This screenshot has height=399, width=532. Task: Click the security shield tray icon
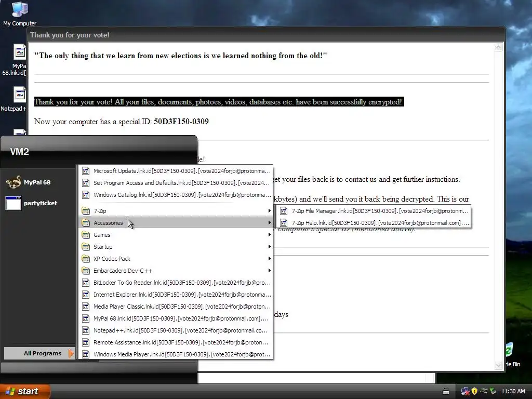(474, 391)
